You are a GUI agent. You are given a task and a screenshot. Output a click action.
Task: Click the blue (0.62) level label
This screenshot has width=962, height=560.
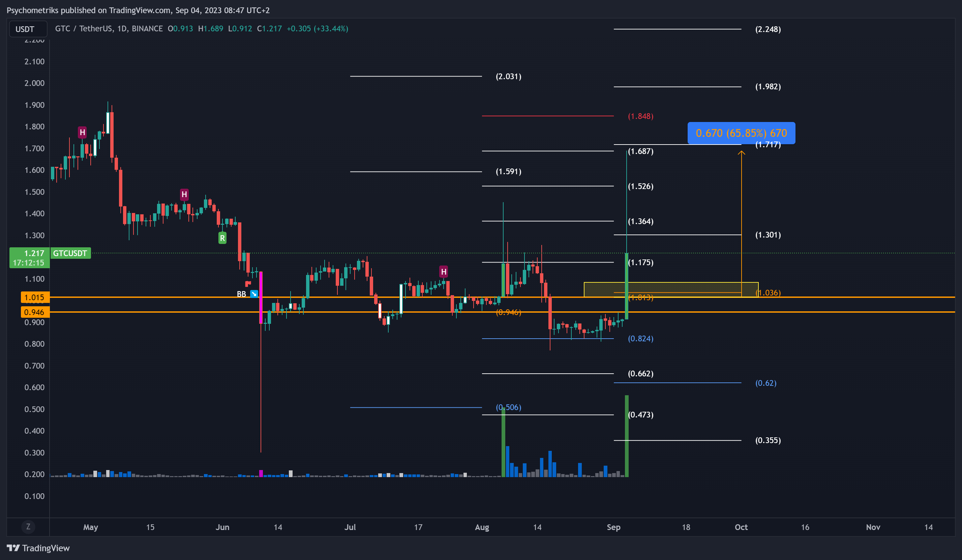click(x=766, y=383)
